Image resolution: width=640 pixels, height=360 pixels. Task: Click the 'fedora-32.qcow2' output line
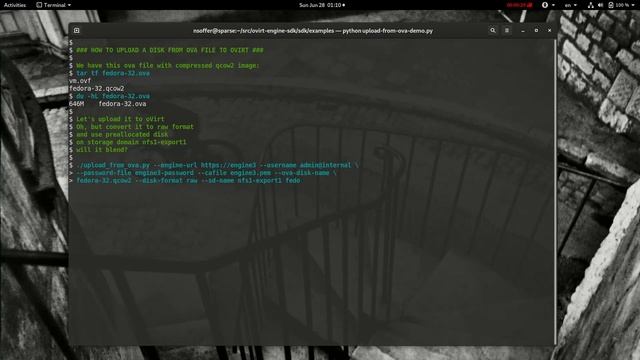96,88
